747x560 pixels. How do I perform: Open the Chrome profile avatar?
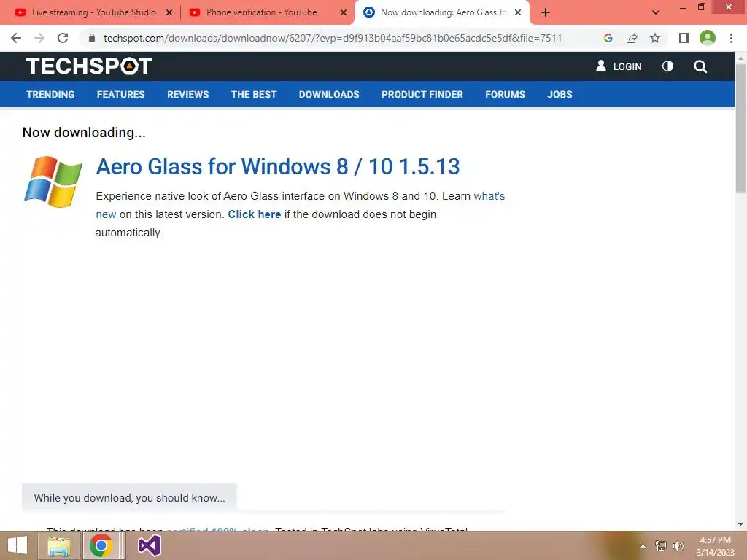tap(708, 38)
